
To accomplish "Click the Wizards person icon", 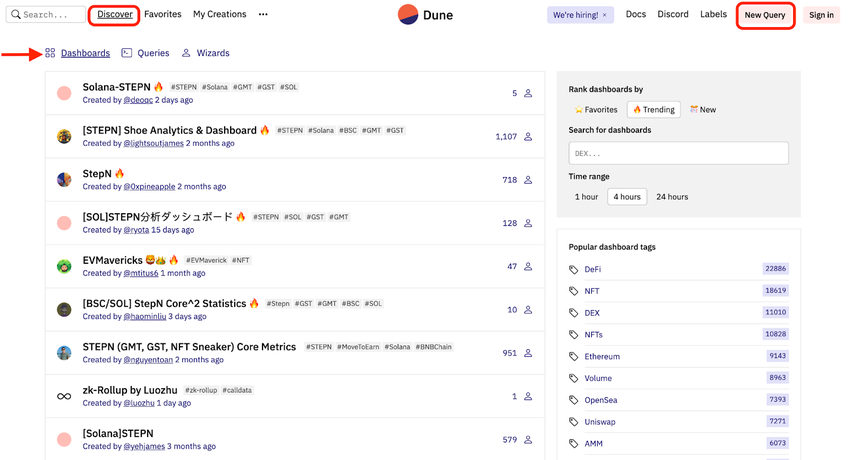I will (186, 53).
